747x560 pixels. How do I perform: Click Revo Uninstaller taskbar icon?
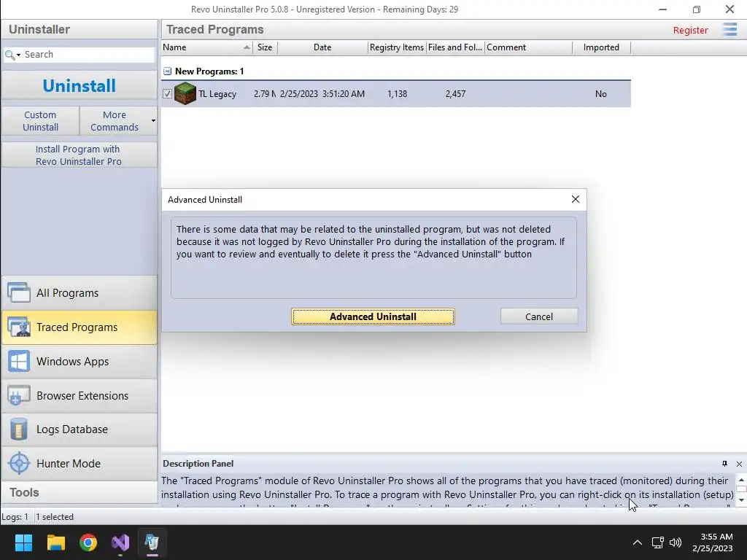click(x=152, y=542)
